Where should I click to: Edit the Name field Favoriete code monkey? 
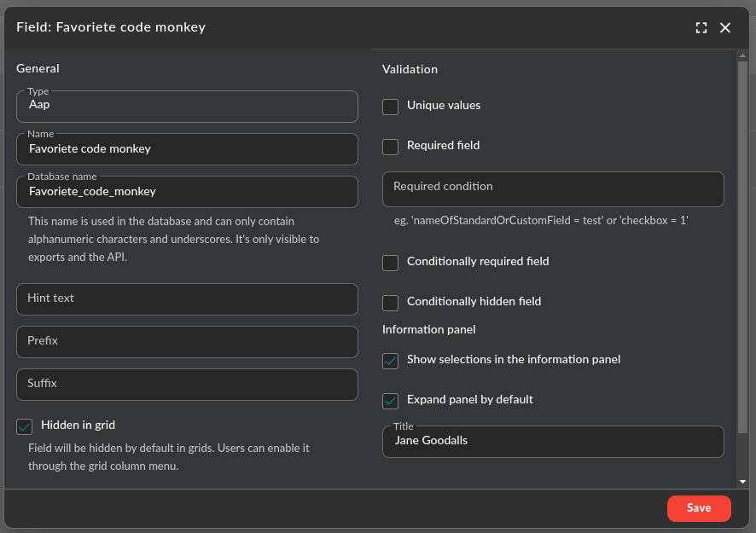[x=186, y=149]
